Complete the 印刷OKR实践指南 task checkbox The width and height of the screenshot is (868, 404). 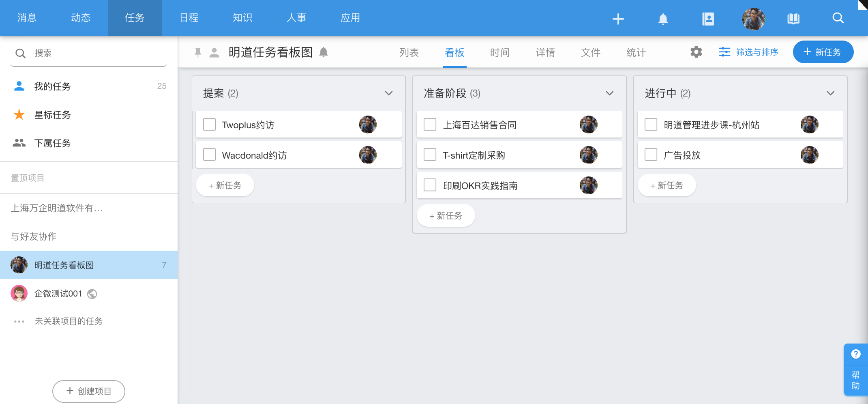coord(430,185)
